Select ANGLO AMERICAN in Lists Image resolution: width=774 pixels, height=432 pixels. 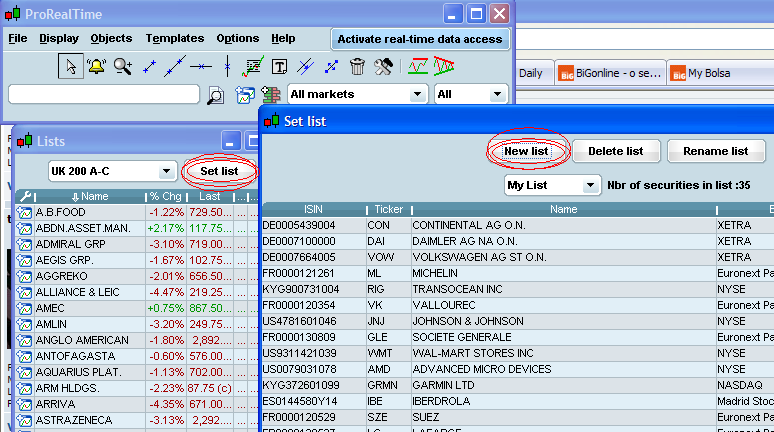pos(82,341)
